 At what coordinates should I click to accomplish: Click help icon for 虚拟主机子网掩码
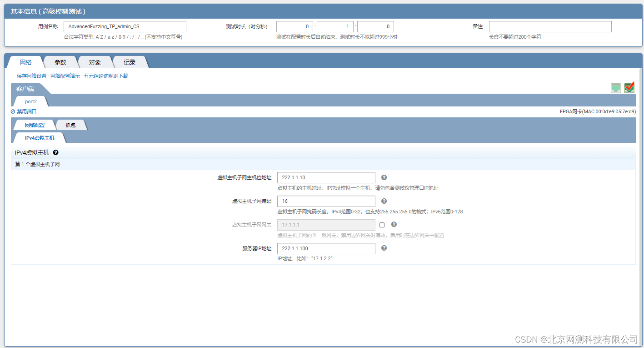pyautogui.click(x=384, y=201)
